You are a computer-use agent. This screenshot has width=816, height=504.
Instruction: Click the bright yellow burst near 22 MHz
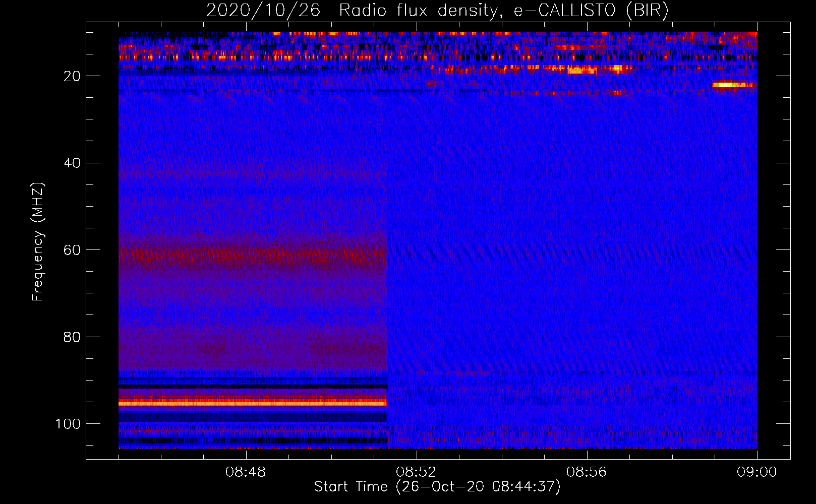(x=734, y=85)
